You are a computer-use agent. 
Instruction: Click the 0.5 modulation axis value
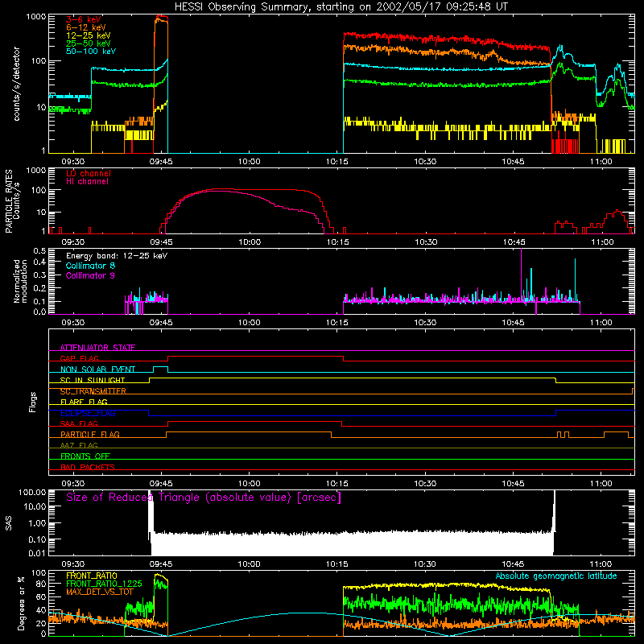coord(39,251)
